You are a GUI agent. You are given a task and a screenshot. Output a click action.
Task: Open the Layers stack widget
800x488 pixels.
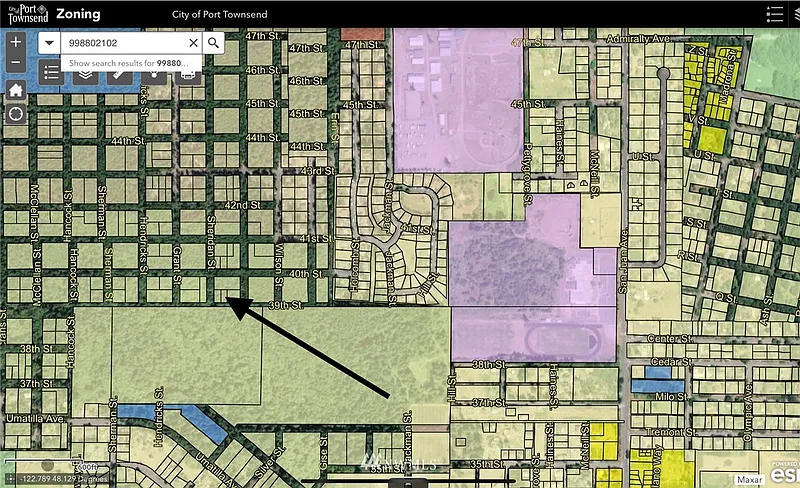(x=86, y=72)
